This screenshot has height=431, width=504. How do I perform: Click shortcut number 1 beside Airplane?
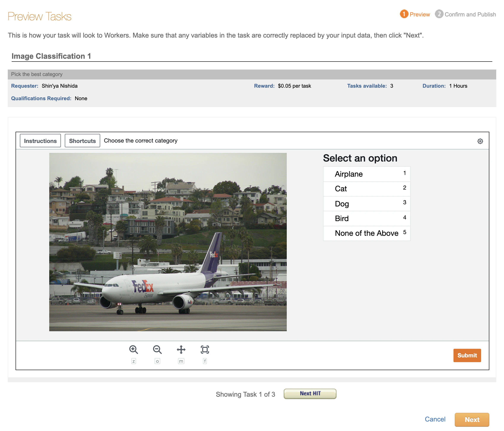404,173
